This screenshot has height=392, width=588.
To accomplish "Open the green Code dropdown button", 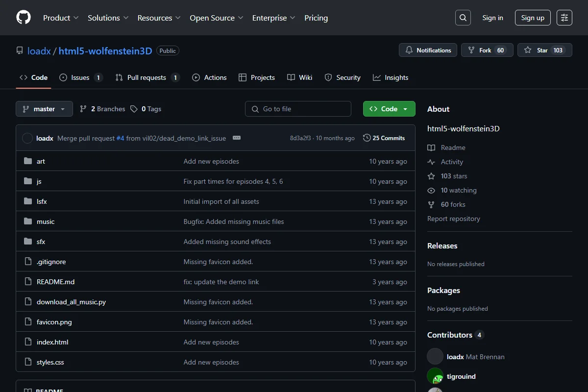I will (x=389, y=109).
